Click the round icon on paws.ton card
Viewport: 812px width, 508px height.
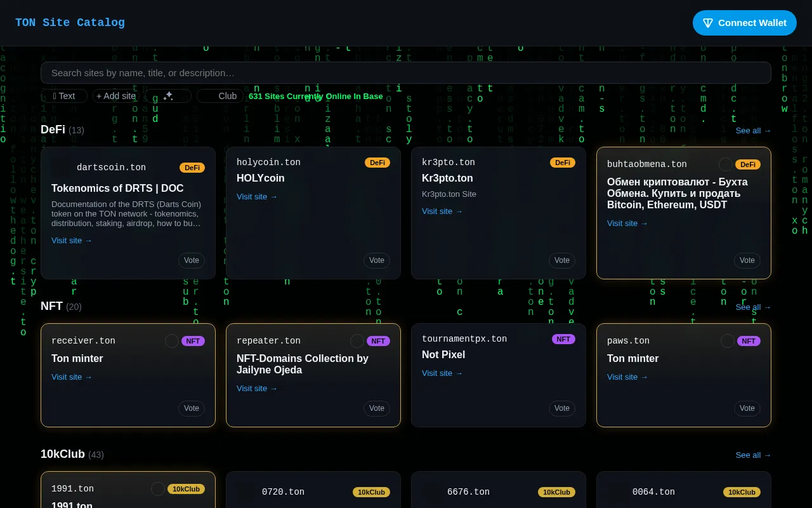coord(728,341)
